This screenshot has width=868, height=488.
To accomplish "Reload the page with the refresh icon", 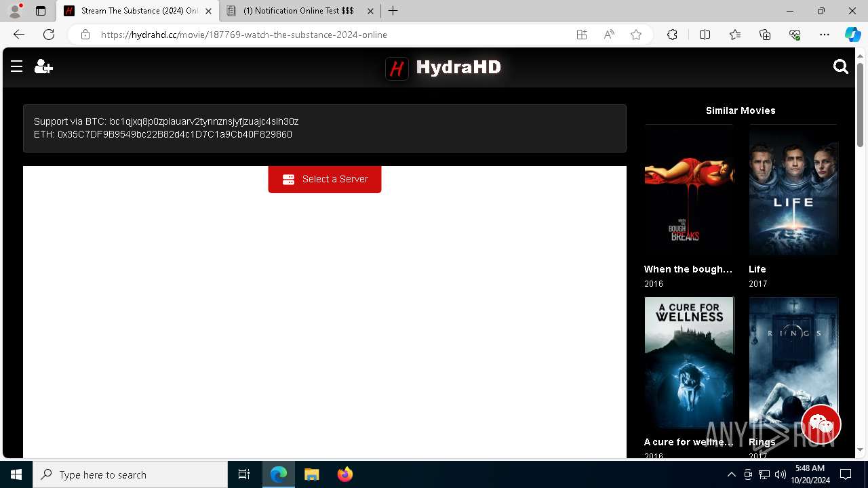I will click(49, 35).
